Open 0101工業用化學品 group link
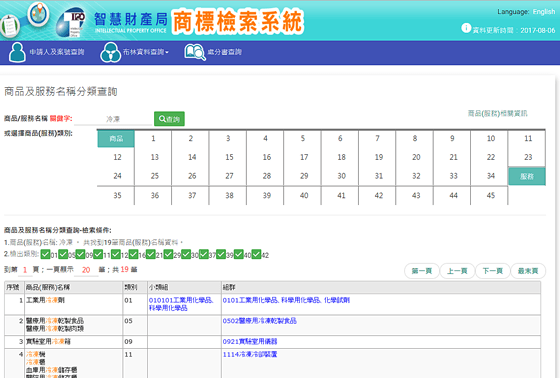The image size is (560, 378). (x=286, y=300)
